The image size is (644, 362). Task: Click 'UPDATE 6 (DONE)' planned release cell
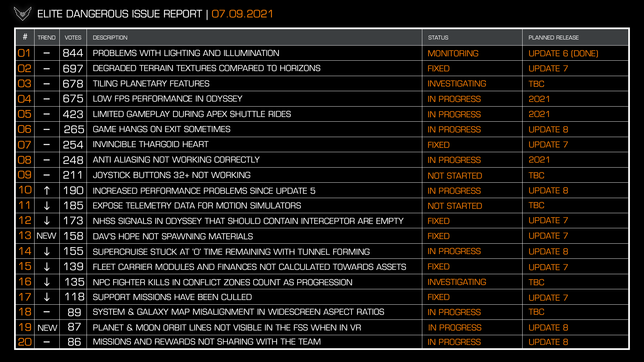point(563,53)
